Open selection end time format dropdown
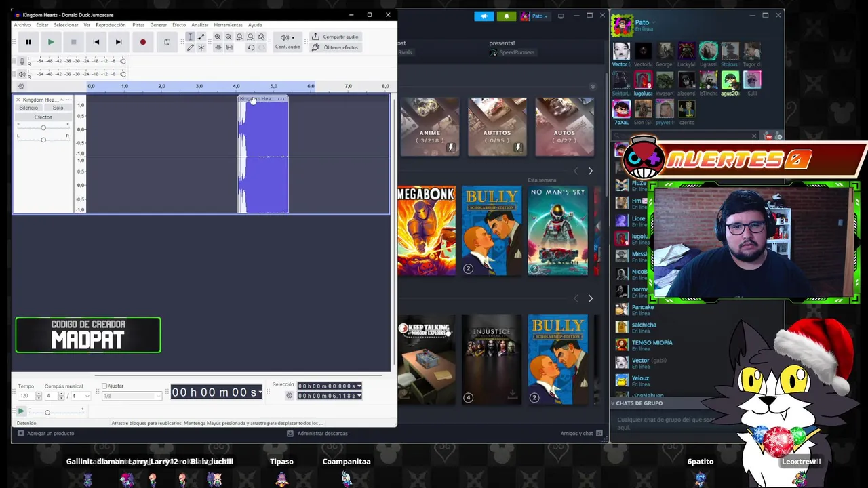 point(359,396)
